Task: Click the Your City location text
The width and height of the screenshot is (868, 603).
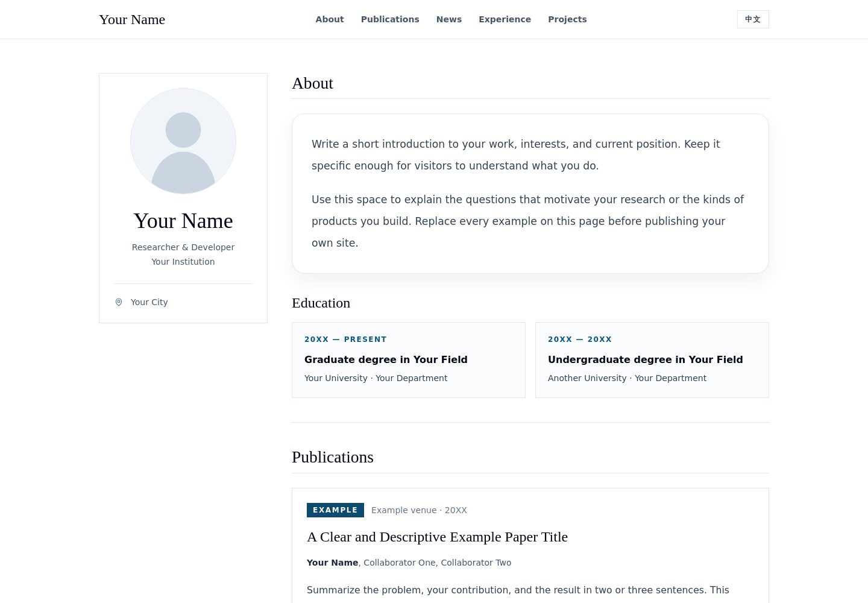Action: 149,302
